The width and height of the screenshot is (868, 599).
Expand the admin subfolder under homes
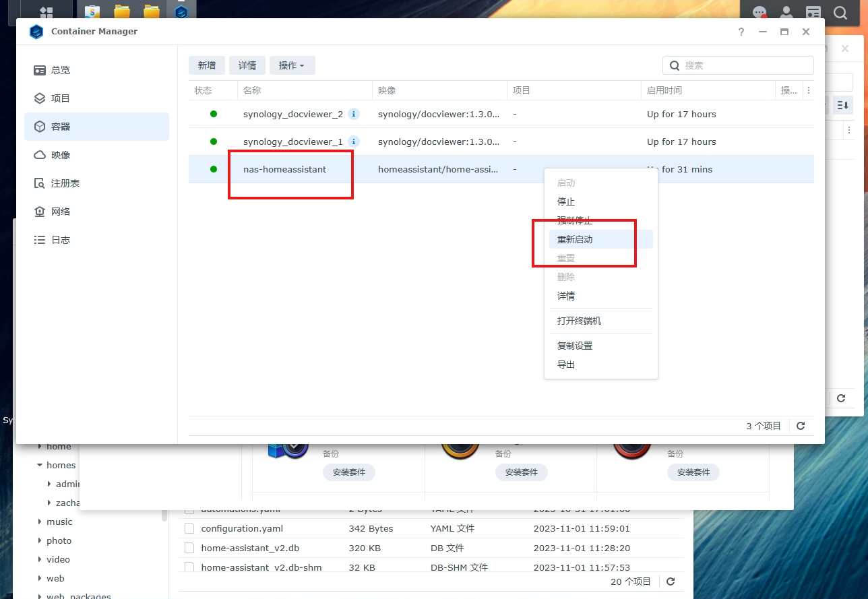(x=49, y=484)
